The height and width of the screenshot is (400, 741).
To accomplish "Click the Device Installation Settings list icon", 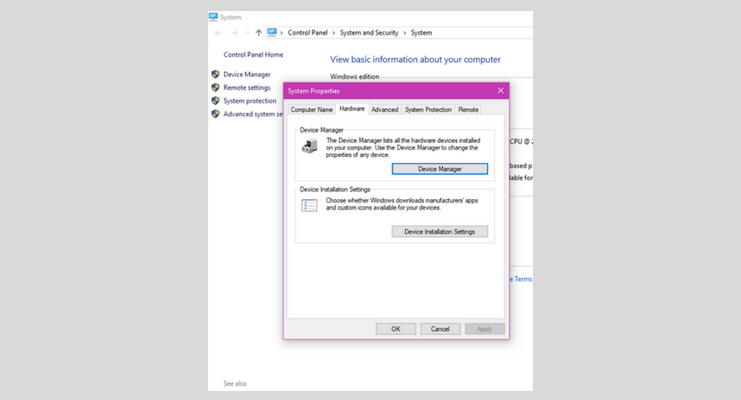I will click(309, 205).
